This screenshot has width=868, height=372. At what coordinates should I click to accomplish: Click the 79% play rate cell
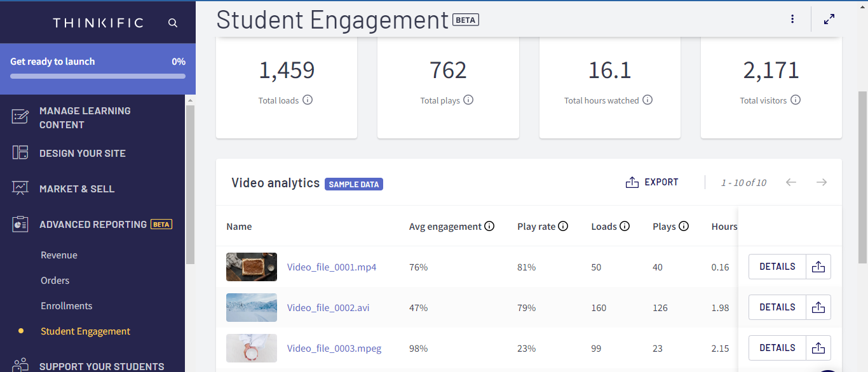[x=526, y=308]
